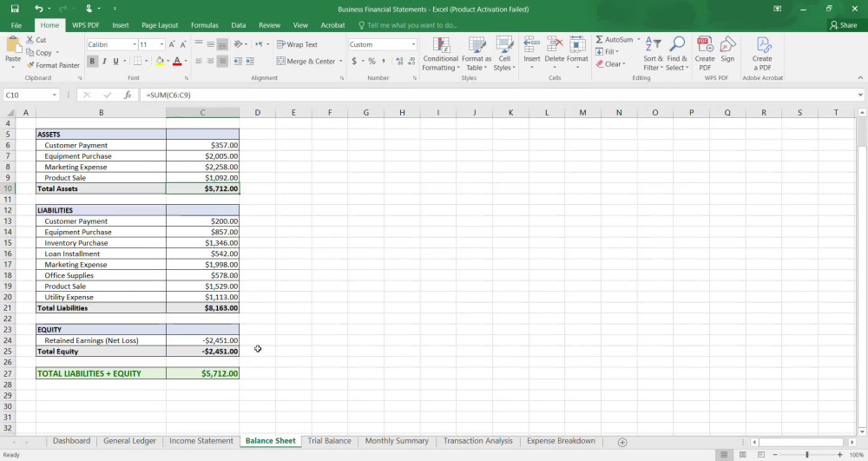Screen dimensions: 868x461
Task: Click the Undo arrow icon
Action: pos(38,9)
